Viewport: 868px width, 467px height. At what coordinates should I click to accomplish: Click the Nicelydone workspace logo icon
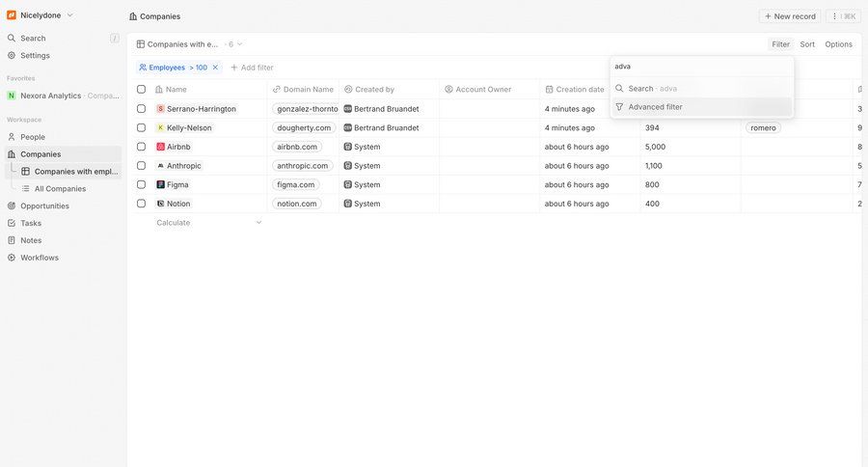coord(11,15)
